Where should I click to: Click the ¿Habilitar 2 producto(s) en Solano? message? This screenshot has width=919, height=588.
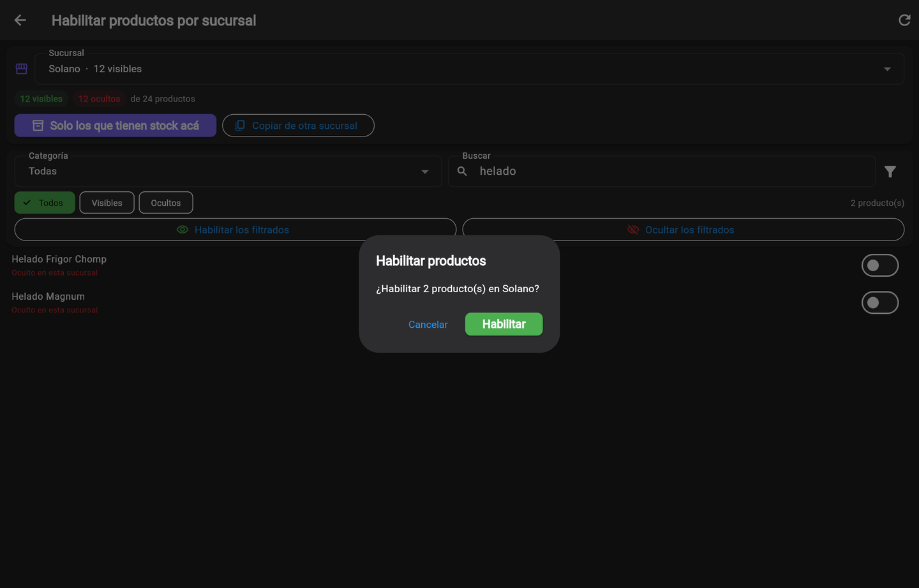[x=458, y=289]
